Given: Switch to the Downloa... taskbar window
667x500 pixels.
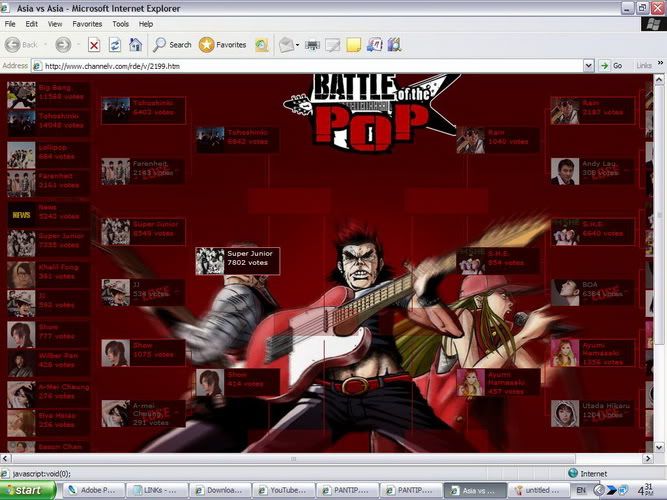Looking at the screenshot, I should (220, 490).
